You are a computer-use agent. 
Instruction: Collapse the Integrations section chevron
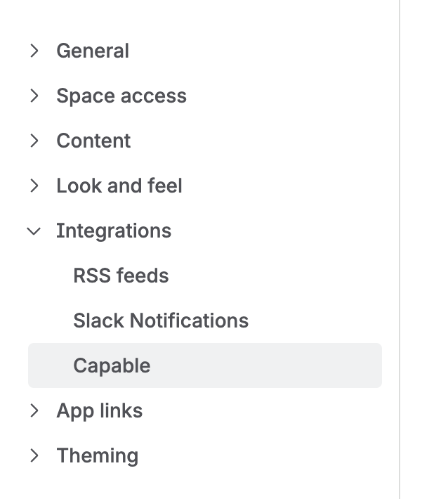34,231
